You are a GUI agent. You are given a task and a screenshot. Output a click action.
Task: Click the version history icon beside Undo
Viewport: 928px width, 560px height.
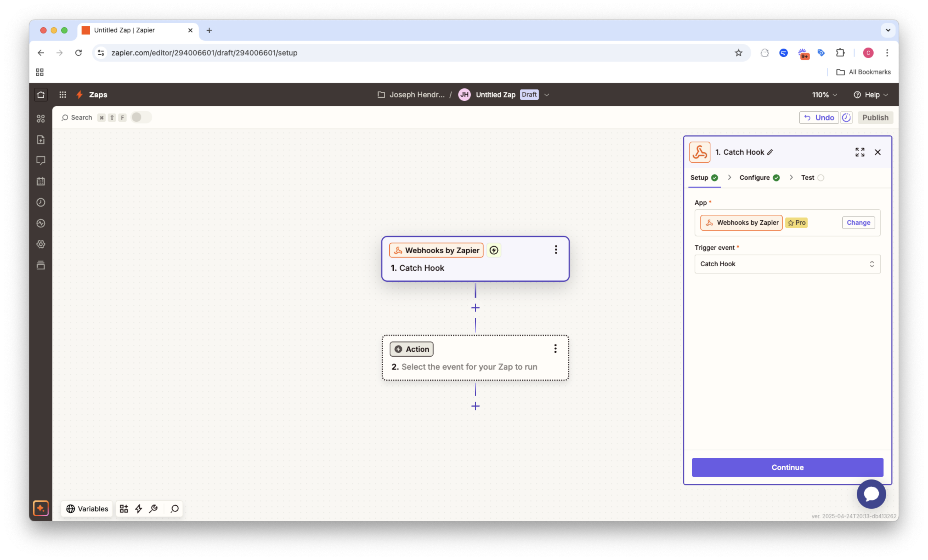coord(846,117)
